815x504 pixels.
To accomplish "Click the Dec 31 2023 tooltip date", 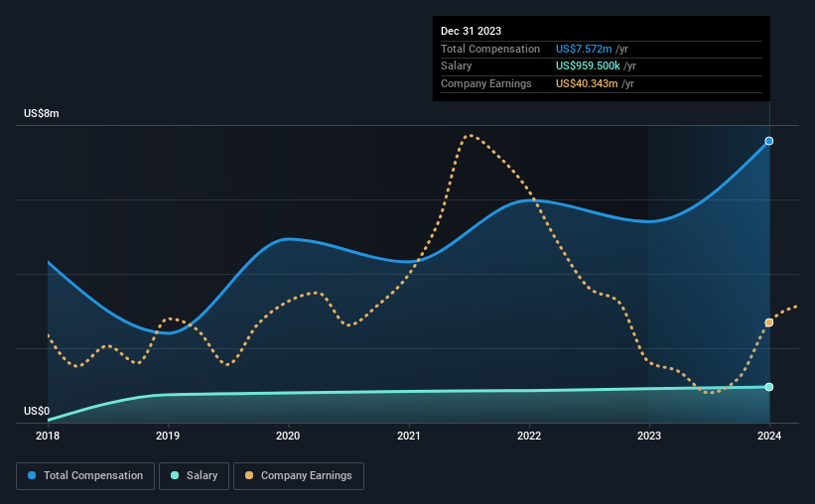I will click(471, 31).
